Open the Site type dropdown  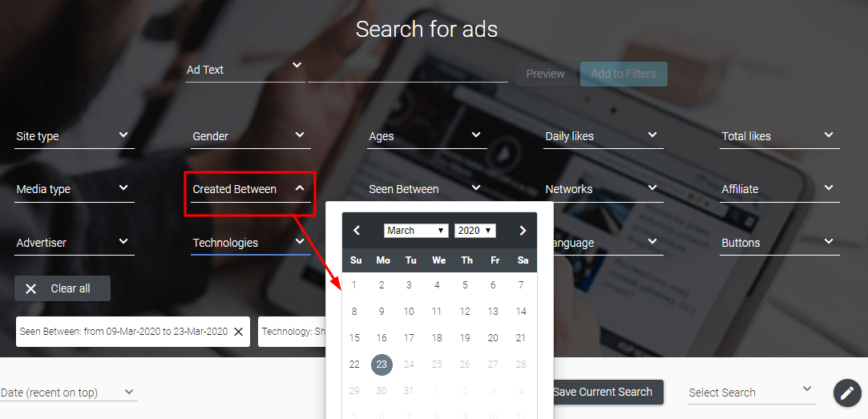pyautogui.click(x=75, y=136)
